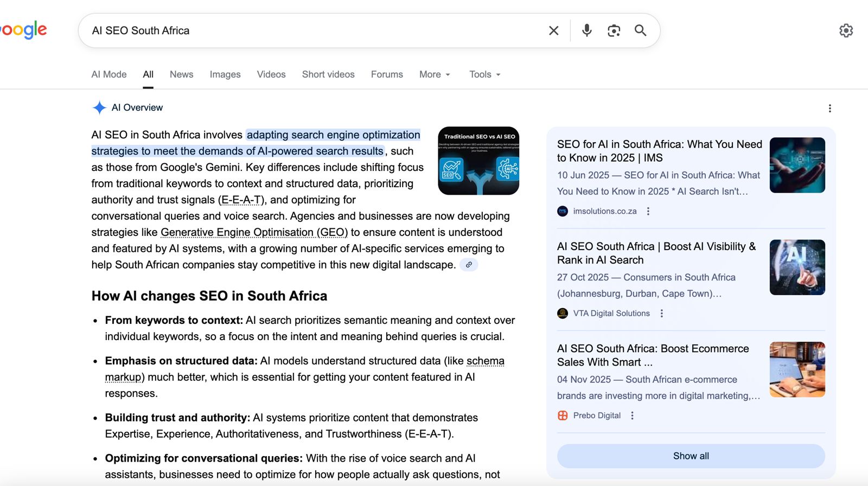Image resolution: width=868 pixels, height=486 pixels.
Task: Click the 'AI Overview' label
Action: (x=137, y=107)
